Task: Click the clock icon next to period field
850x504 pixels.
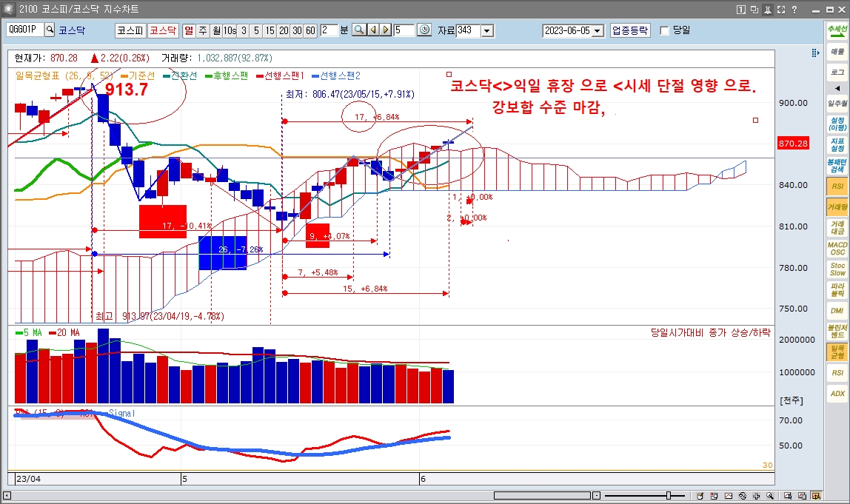Action: (x=424, y=30)
